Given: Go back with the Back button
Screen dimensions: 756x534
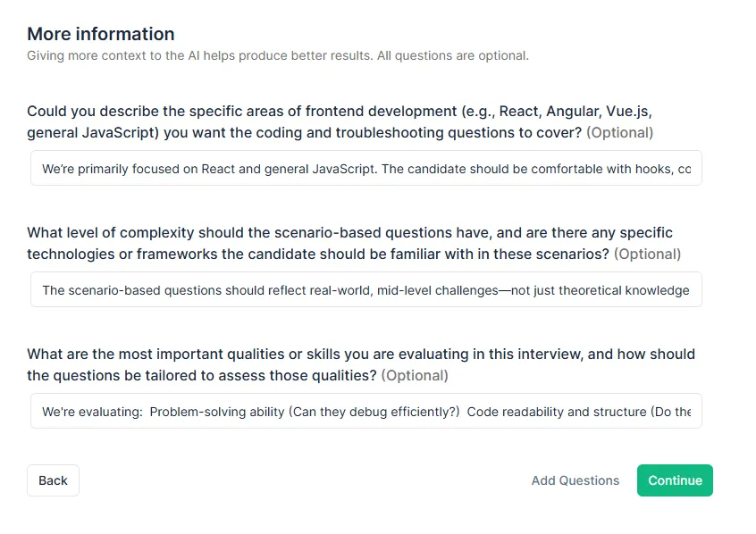Looking at the screenshot, I should click(53, 480).
